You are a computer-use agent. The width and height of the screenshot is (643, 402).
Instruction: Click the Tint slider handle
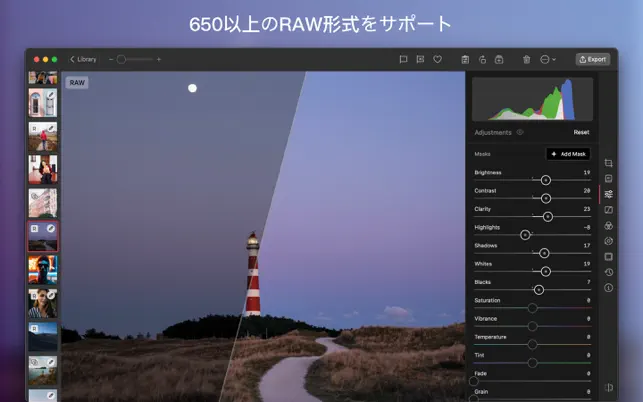532,363
